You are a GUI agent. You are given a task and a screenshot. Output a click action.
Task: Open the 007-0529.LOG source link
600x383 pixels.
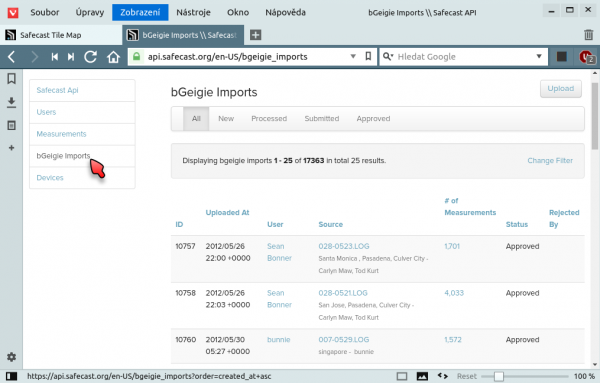(344, 340)
